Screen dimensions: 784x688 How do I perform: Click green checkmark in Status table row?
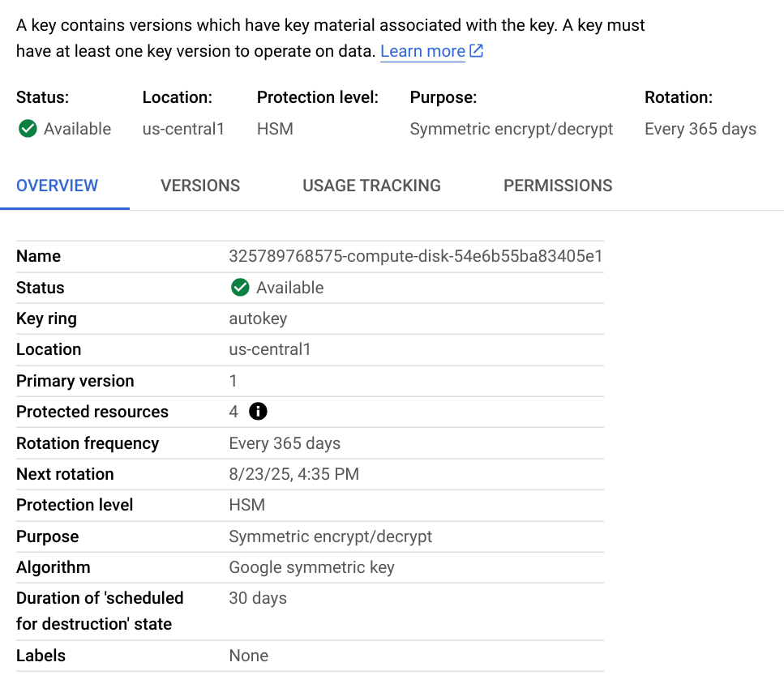point(240,288)
